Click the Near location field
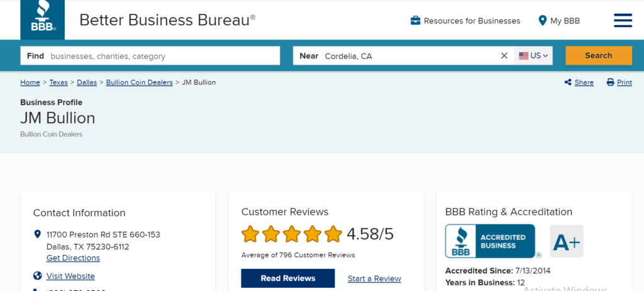The width and height of the screenshot is (644, 291). pos(403,56)
